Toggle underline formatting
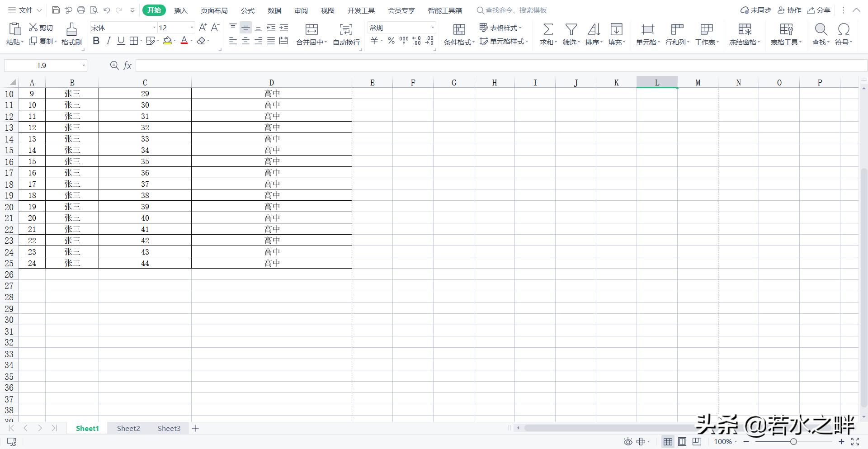This screenshot has width=868, height=449. [121, 41]
